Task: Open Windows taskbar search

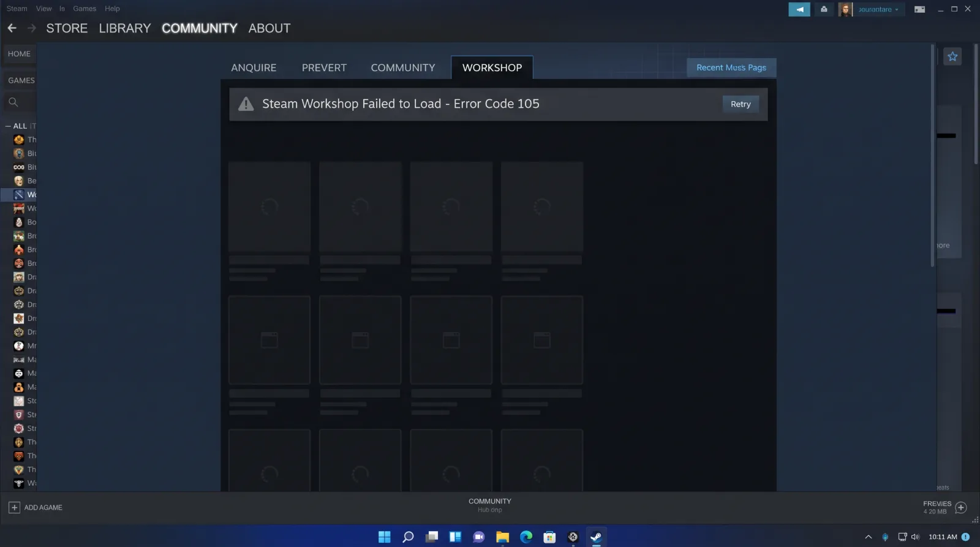Action: click(408, 537)
